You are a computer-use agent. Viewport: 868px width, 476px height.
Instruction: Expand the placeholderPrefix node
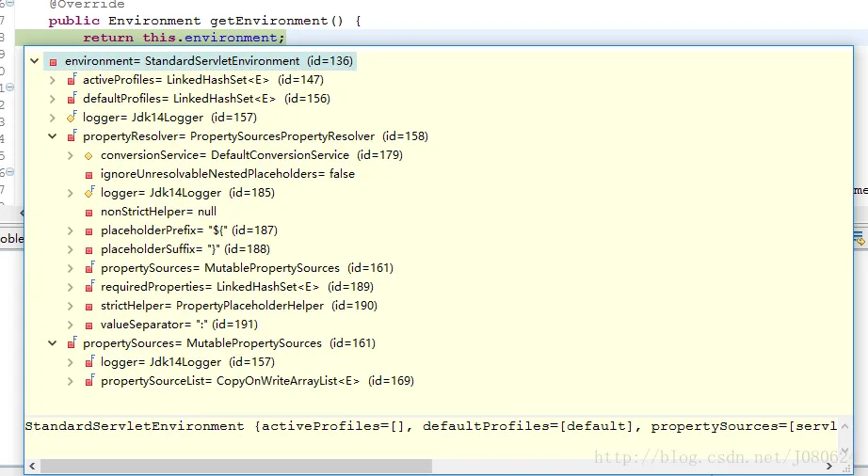(x=70, y=230)
